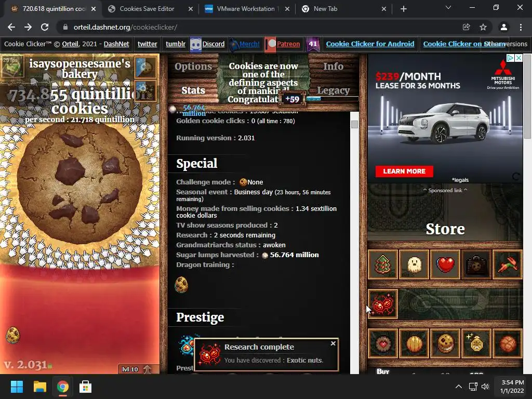Viewport: 532px width, 399px height.
Task: Switch to Cookies Save Editor tab
Action: [147, 9]
